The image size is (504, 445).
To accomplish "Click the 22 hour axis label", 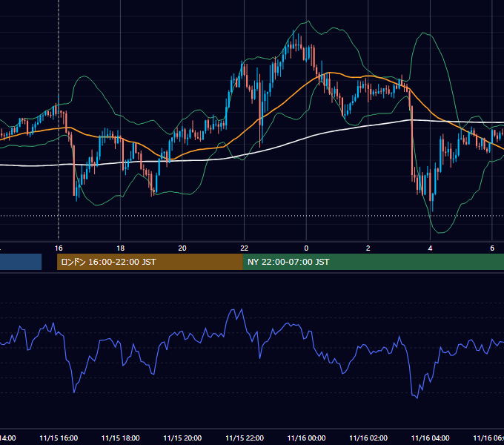I will click(245, 248).
